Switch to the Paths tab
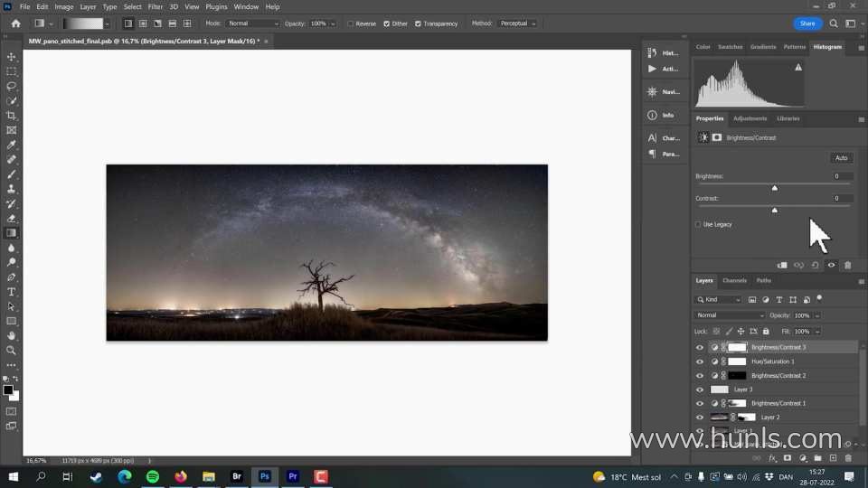The height and width of the screenshot is (488, 868). [763, 280]
